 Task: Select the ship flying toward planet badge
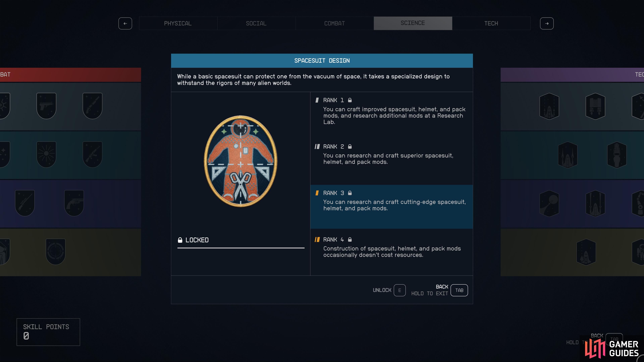click(x=549, y=203)
